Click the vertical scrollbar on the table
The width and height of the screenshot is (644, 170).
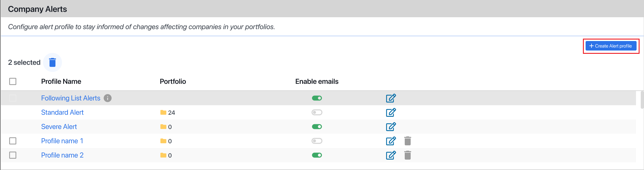click(642, 100)
